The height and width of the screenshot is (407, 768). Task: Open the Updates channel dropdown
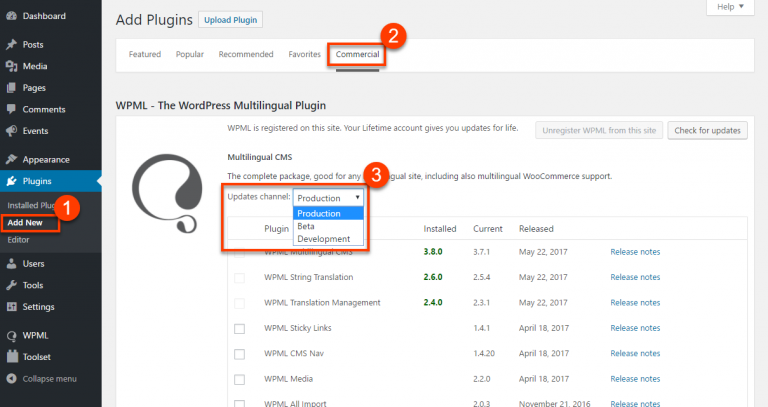click(328, 197)
